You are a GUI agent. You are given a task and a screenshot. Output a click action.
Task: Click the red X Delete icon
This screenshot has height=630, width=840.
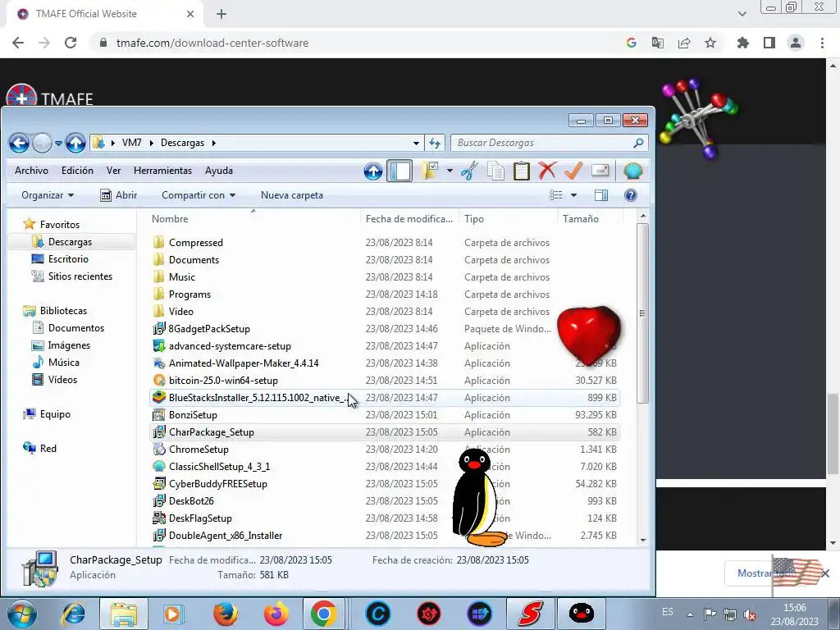coord(547,171)
